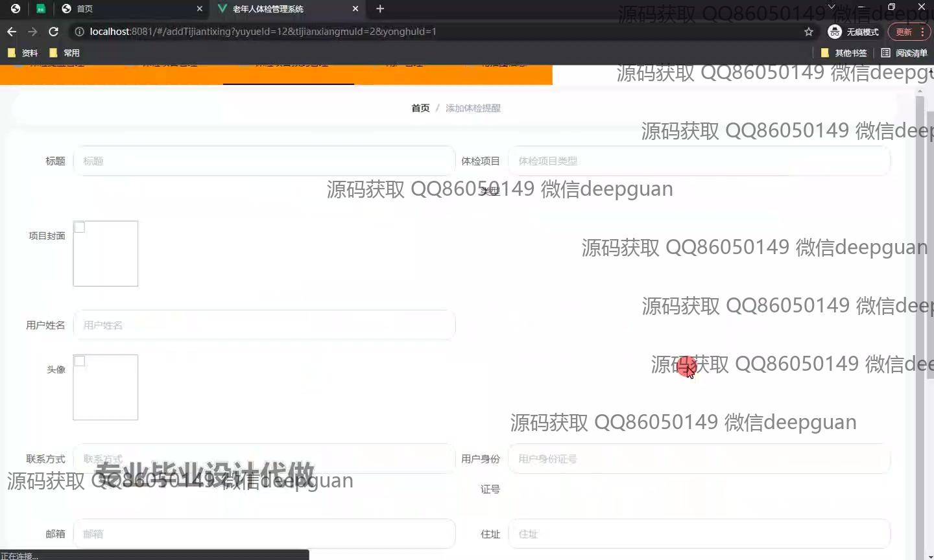Viewport: 934px width, 560px height.
Task: Close the 首页 browser tab
Action: tap(200, 9)
